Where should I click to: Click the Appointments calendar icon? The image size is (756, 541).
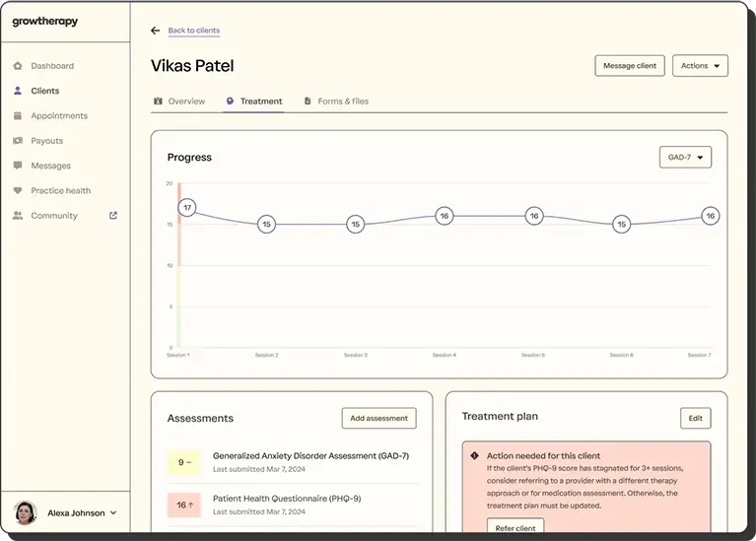pos(18,116)
